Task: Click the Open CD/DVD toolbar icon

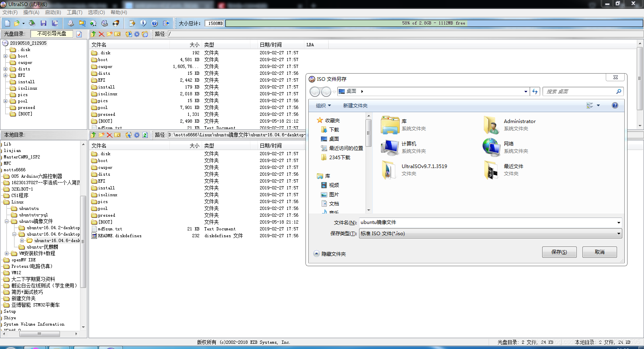Action: click(x=32, y=23)
